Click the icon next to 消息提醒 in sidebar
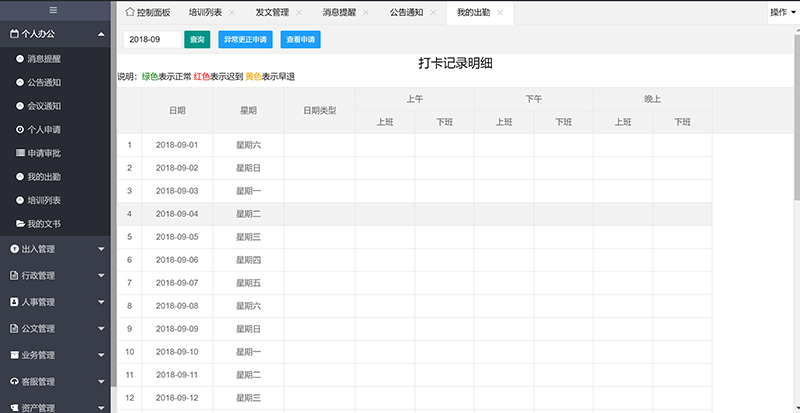 pyautogui.click(x=20, y=59)
